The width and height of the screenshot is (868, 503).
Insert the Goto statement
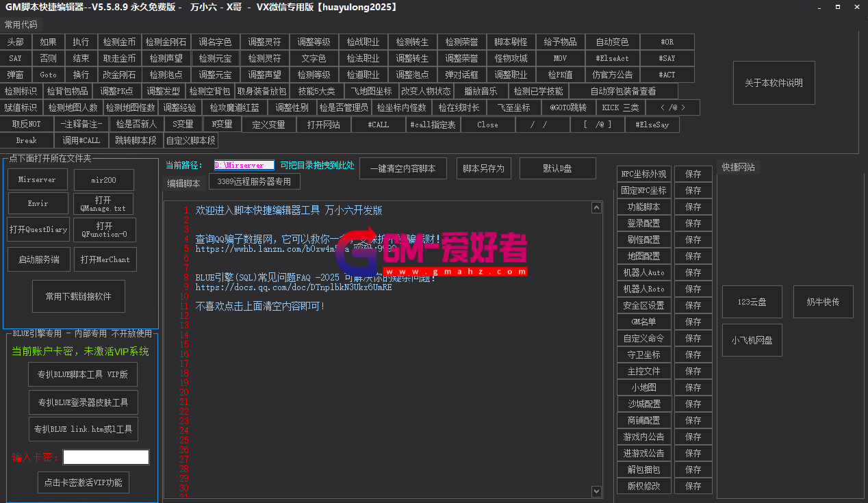(x=48, y=75)
